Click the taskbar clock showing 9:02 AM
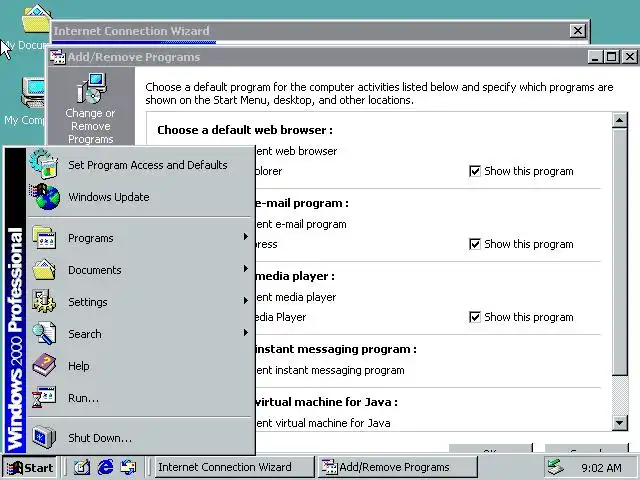 (601, 468)
